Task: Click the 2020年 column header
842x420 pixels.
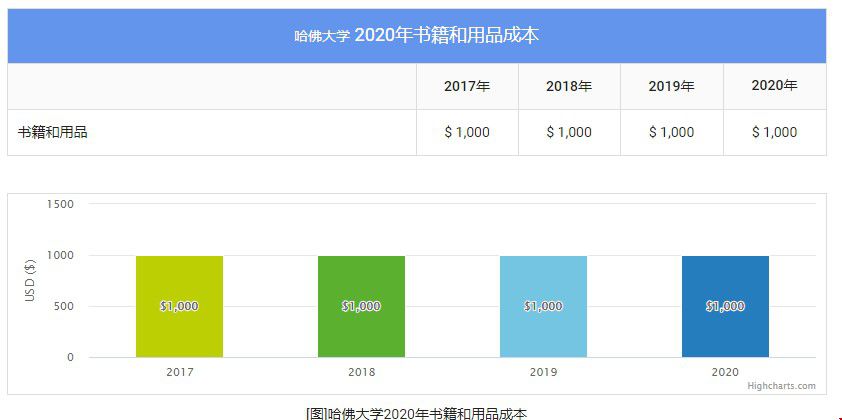Action: coord(774,85)
